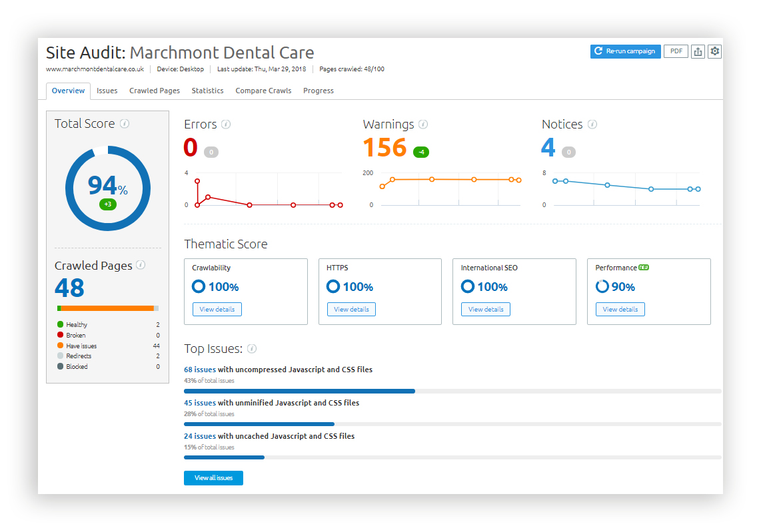This screenshot has width=761, height=532.
Task: Click the orange Have issues legend dot
Action: 60,346
